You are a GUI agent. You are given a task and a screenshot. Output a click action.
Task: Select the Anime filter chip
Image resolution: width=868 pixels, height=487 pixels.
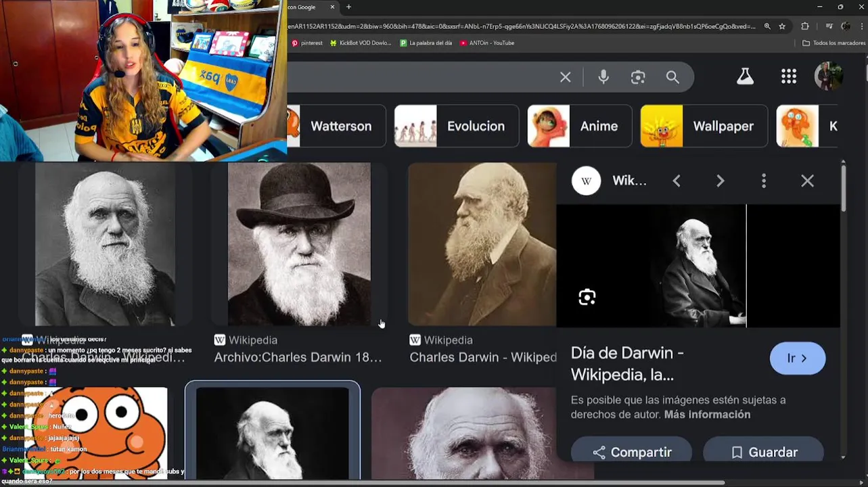(580, 126)
